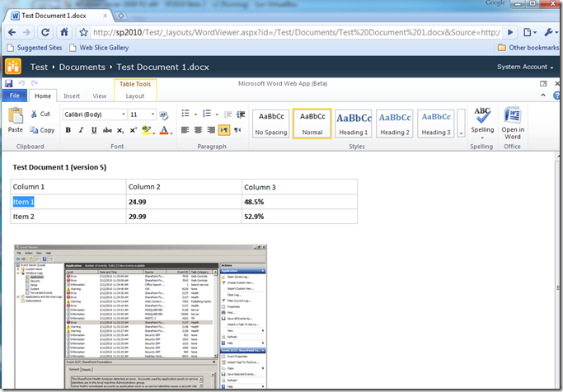Open a new browser tab
This screenshot has width=563, height=392.
coord(121,16)
